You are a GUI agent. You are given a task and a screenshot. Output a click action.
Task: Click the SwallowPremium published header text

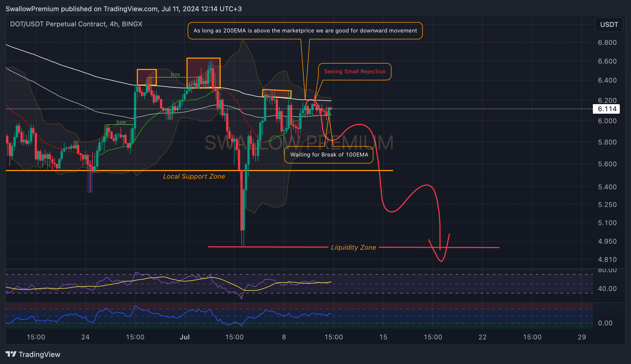[x=124, y=9]
